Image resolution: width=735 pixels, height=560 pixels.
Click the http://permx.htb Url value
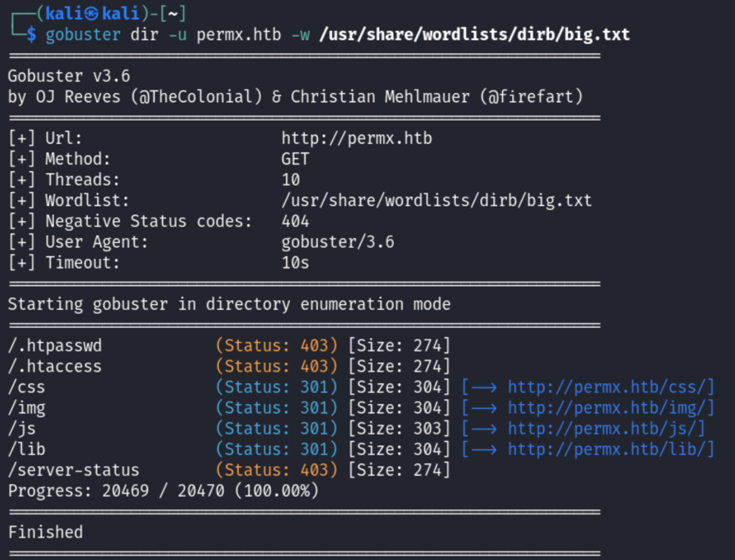click(356, 138)
